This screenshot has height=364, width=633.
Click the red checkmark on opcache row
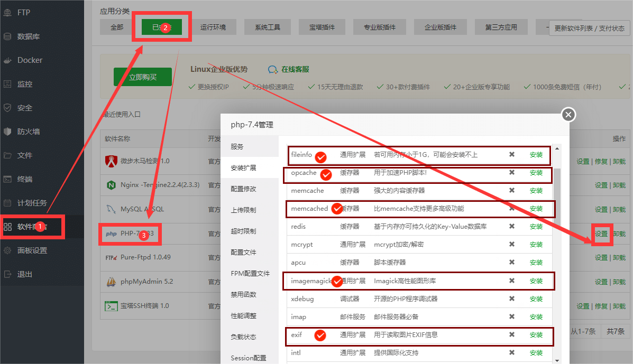point(326,174)
